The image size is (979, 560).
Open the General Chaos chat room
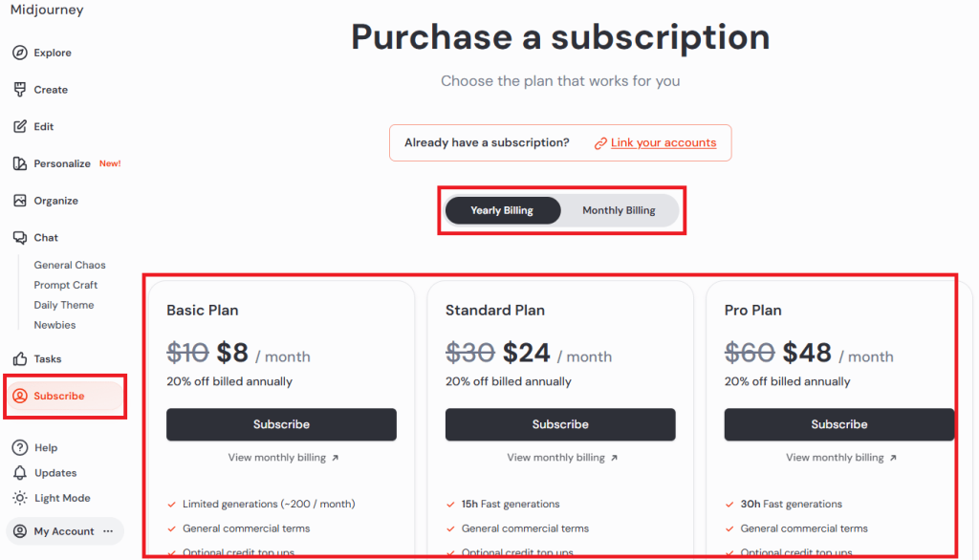click(70, 265)
